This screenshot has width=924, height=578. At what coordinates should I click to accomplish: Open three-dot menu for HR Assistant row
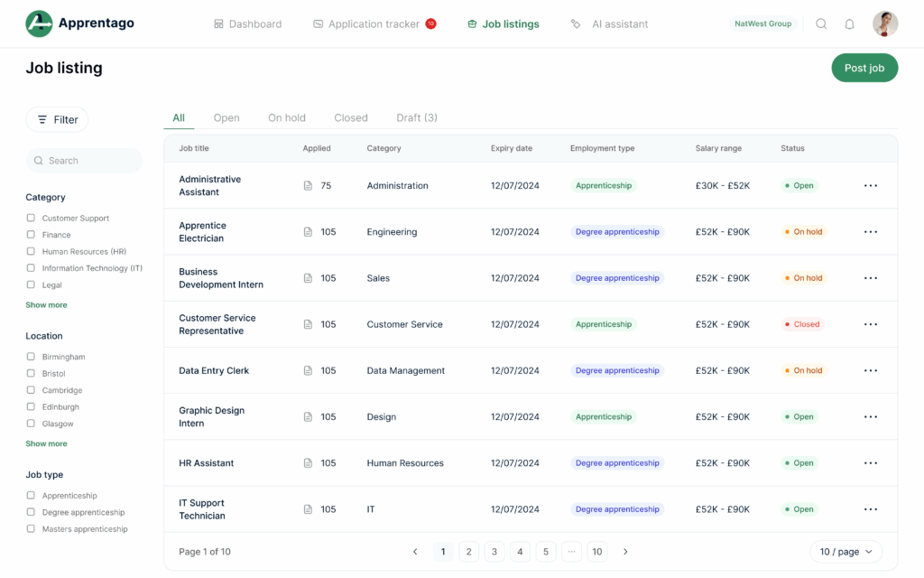(870, 463)
